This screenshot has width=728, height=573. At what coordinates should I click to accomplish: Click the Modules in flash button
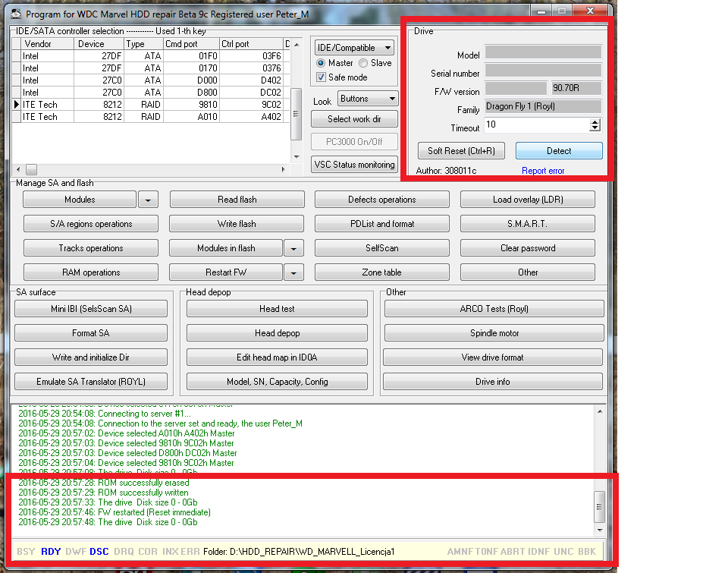point(226,248)
